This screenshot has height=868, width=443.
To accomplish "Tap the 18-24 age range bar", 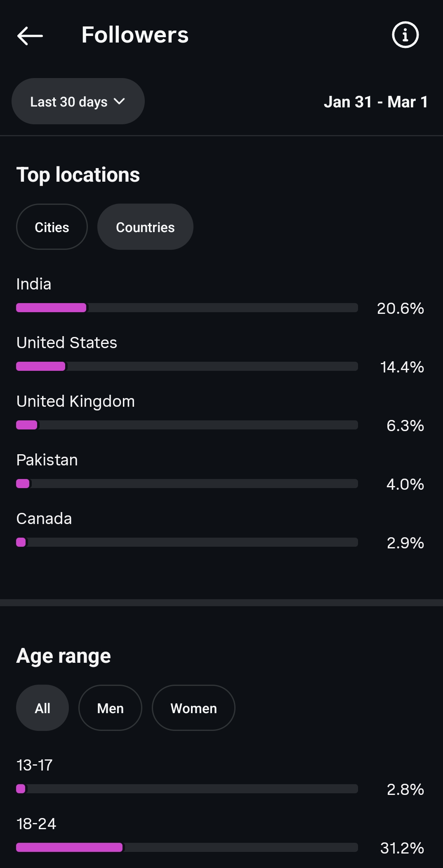I will [x=187, y=847].
